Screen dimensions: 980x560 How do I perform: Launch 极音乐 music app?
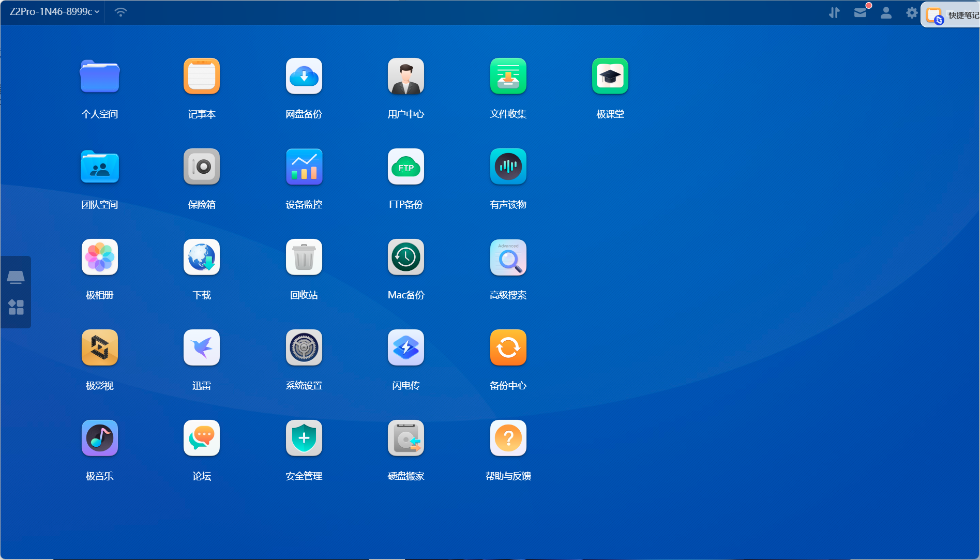(x=99, y=438)
